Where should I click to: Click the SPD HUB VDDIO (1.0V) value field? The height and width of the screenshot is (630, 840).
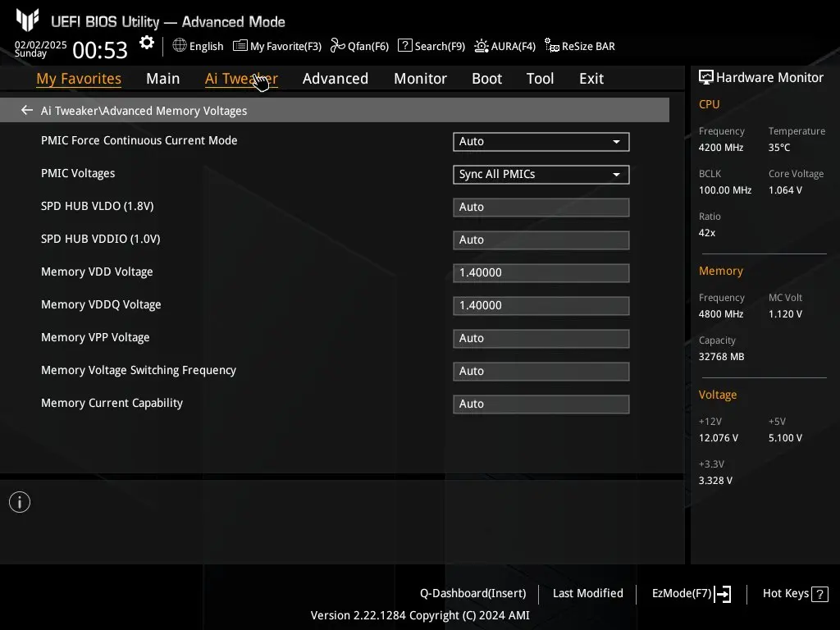(x=541, y=240)
